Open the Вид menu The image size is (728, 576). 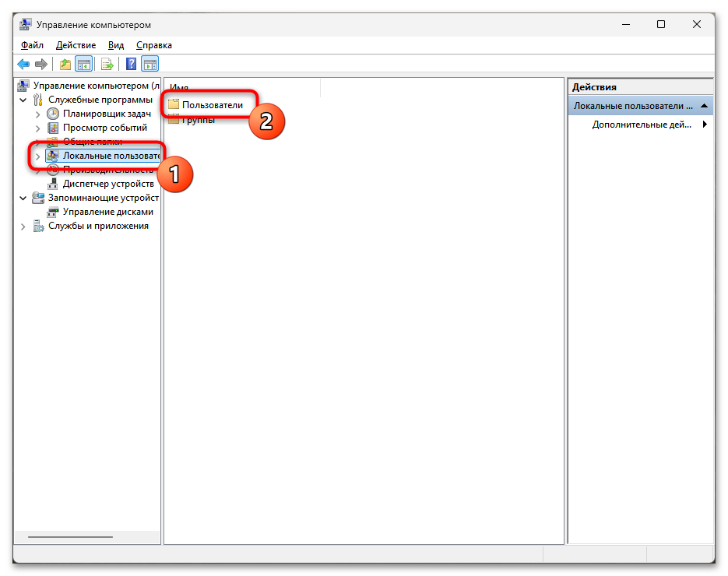tap(116, 45)
